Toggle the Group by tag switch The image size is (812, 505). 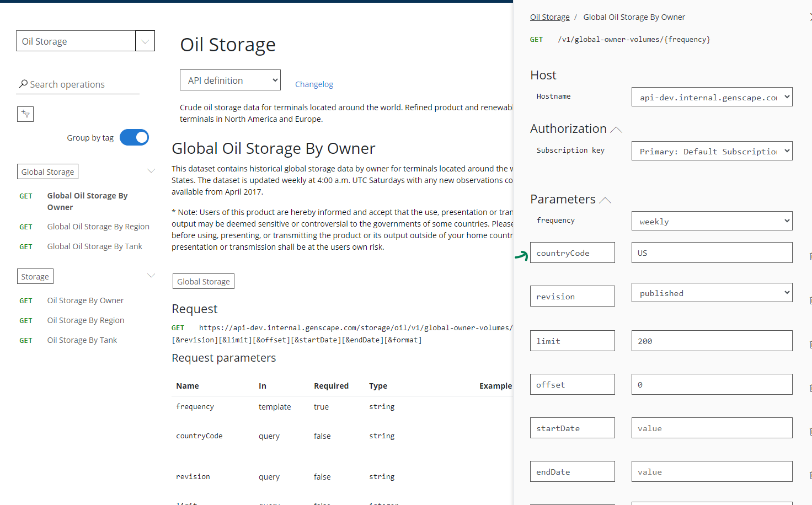tap(134, 137)
